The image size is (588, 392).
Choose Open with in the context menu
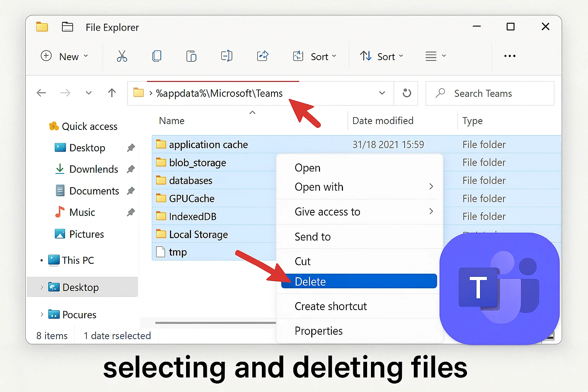click(x=359, y=187)
